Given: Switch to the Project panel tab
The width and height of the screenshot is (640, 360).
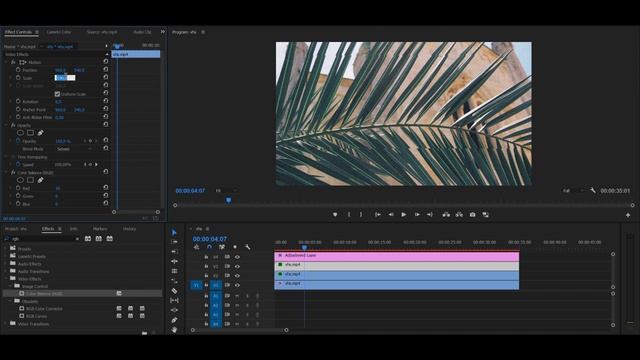Looking at the screenshot, I should click(x=16, y=229).
